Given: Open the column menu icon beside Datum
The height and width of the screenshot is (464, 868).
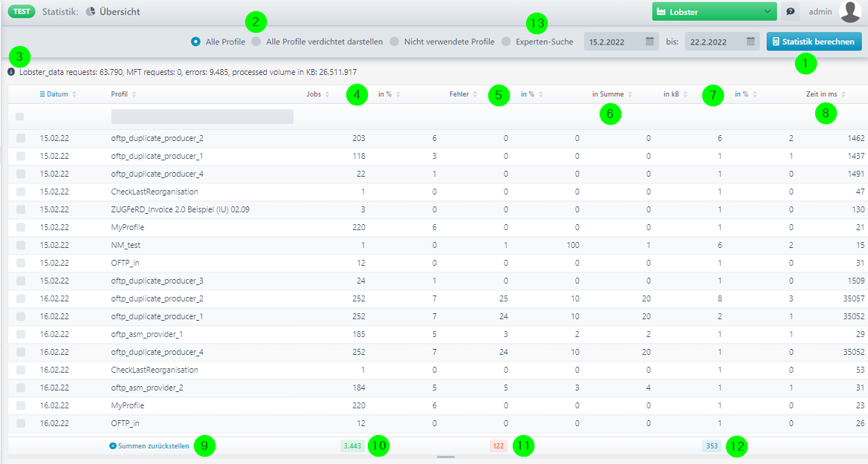Looking at the screenshot, I should point(42,94).
